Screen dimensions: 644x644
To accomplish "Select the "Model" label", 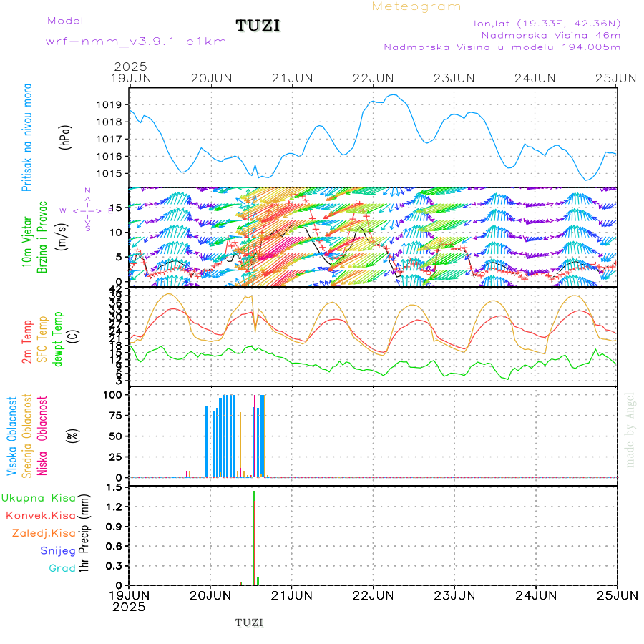I will click(x=65, y=21).
